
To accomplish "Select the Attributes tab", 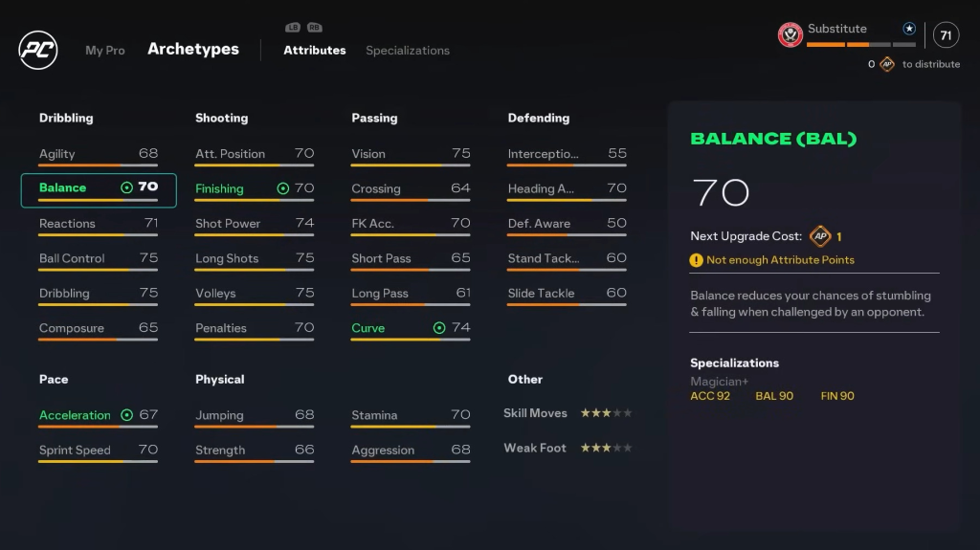I will tap(314, 51).
